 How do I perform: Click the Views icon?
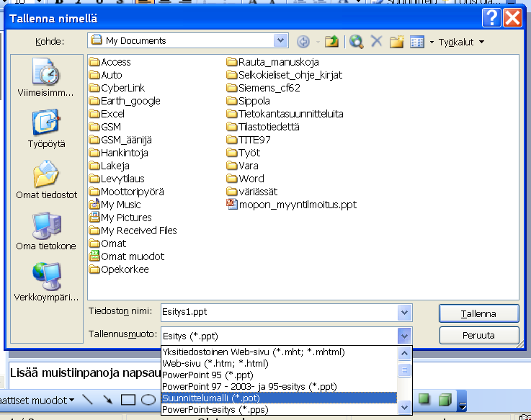(x=417, y=42)
